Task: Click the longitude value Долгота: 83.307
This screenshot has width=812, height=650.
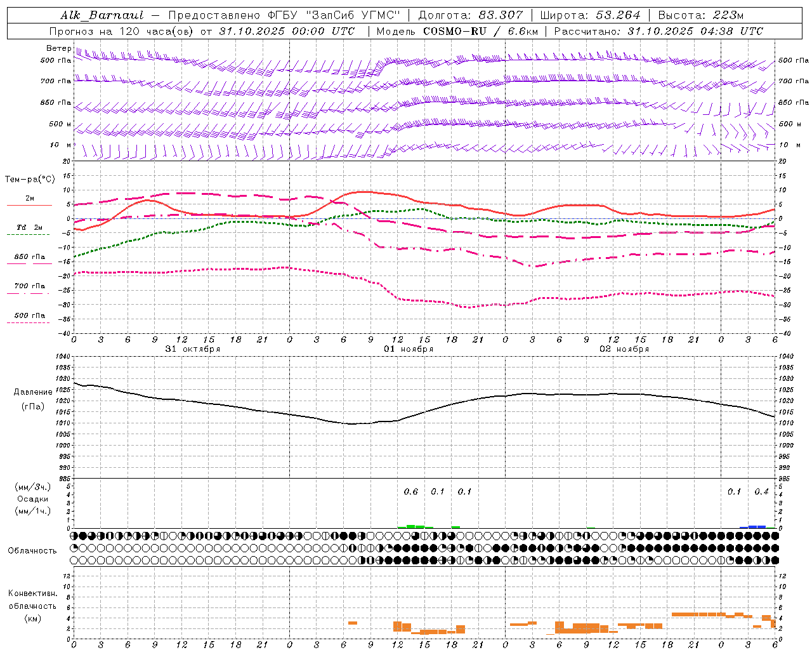Action: (471, 15)
